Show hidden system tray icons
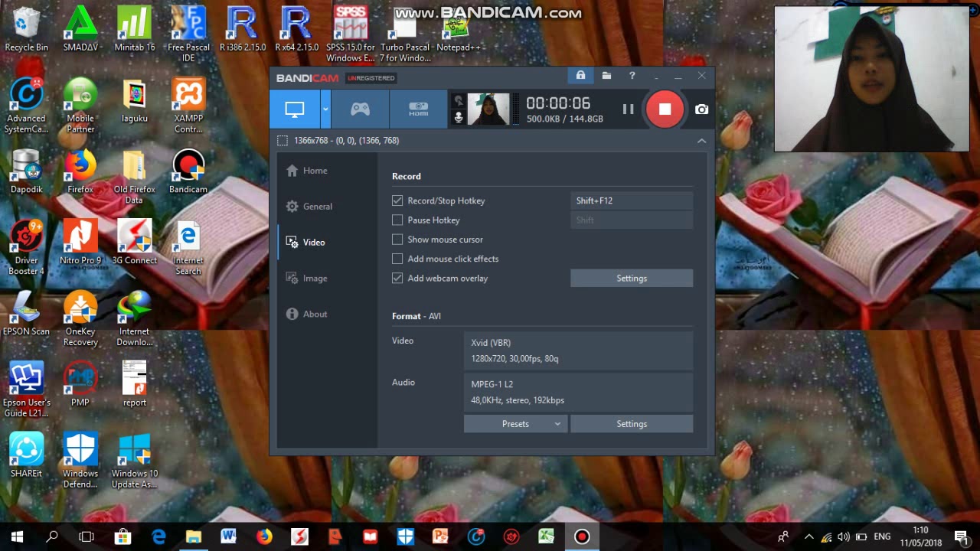 click(808, 536)
